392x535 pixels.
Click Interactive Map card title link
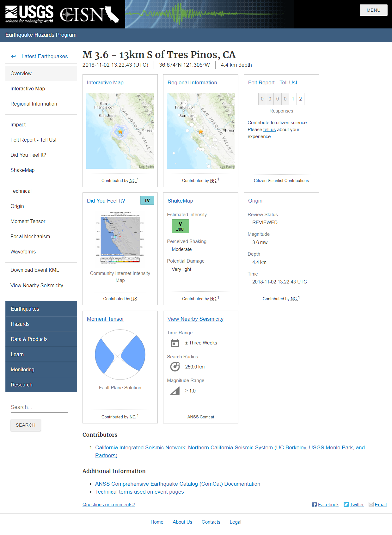[105, 82]
